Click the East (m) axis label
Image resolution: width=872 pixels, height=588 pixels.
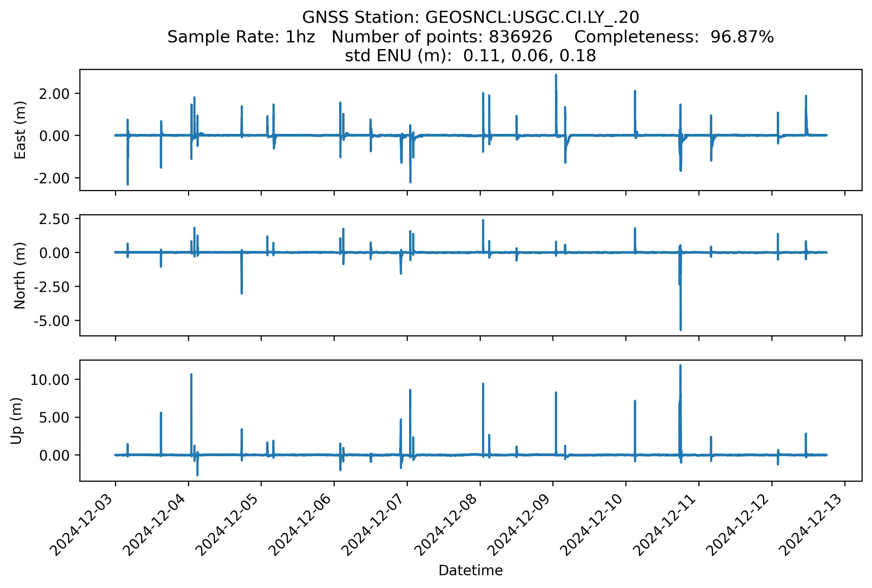(x=20, y=130)
